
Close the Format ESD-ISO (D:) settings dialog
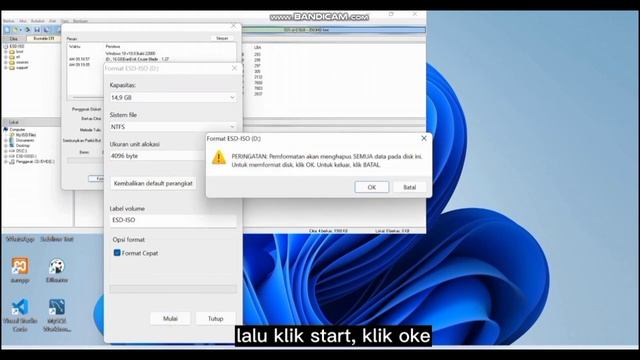pos(234,68)
